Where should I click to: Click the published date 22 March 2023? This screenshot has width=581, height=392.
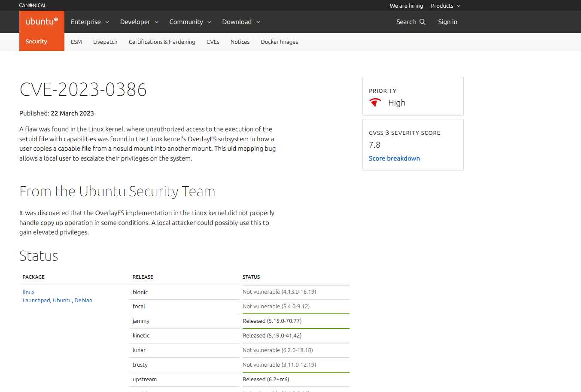pyautogui.click(x=72, y=113)
